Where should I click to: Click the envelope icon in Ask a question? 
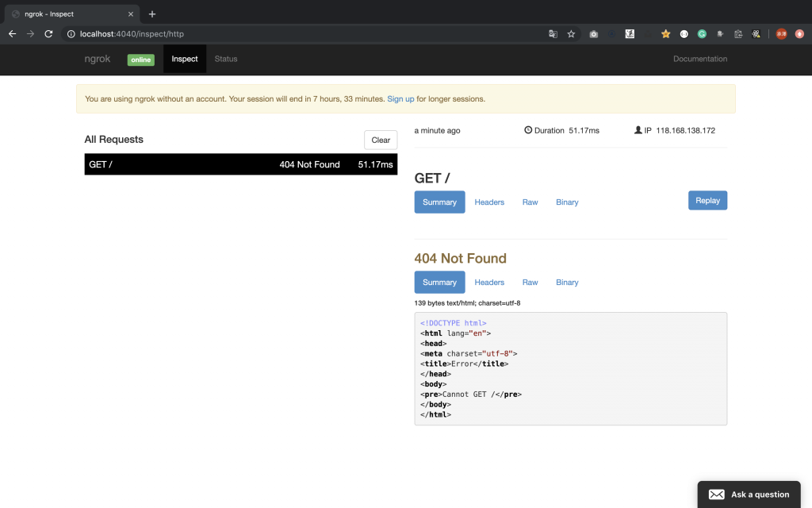pyautogui.click(x=717, y=495)
